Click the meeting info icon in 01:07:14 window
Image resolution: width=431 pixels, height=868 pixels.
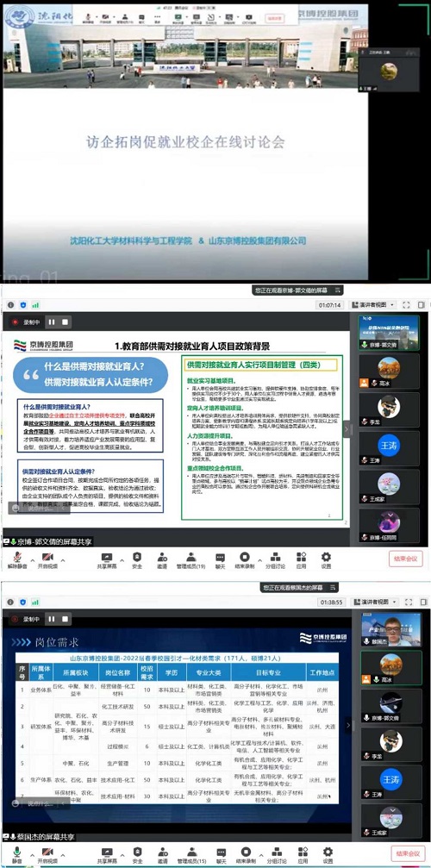[x=9, y=304]
